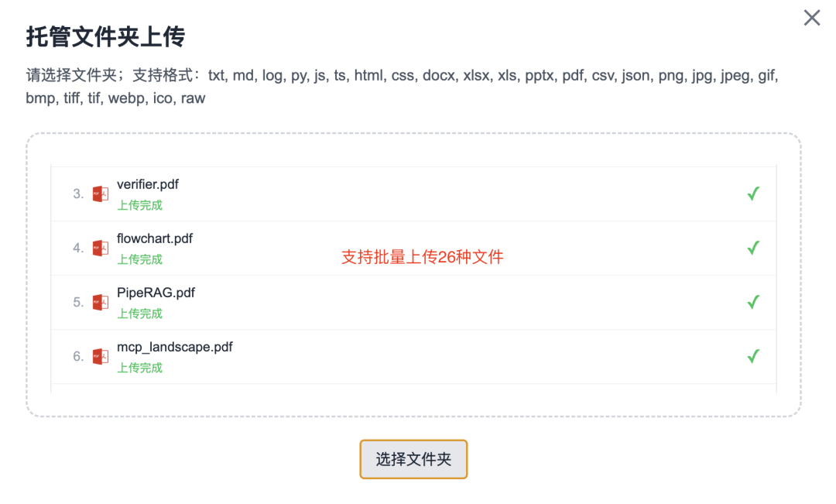Click the PDF icon beside flowchart.pdf
This screenshot has width=836, height=504.
pos(100,248)
